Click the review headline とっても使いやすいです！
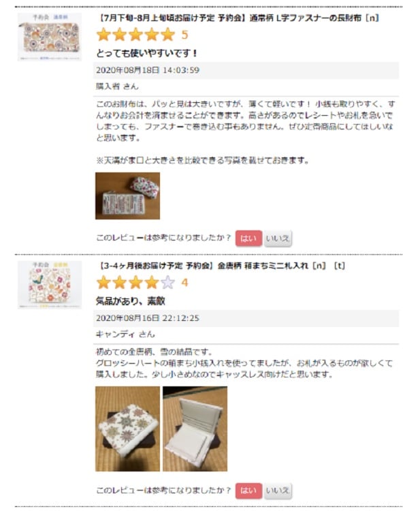This screenshot has height=511, width=420. 147,53
